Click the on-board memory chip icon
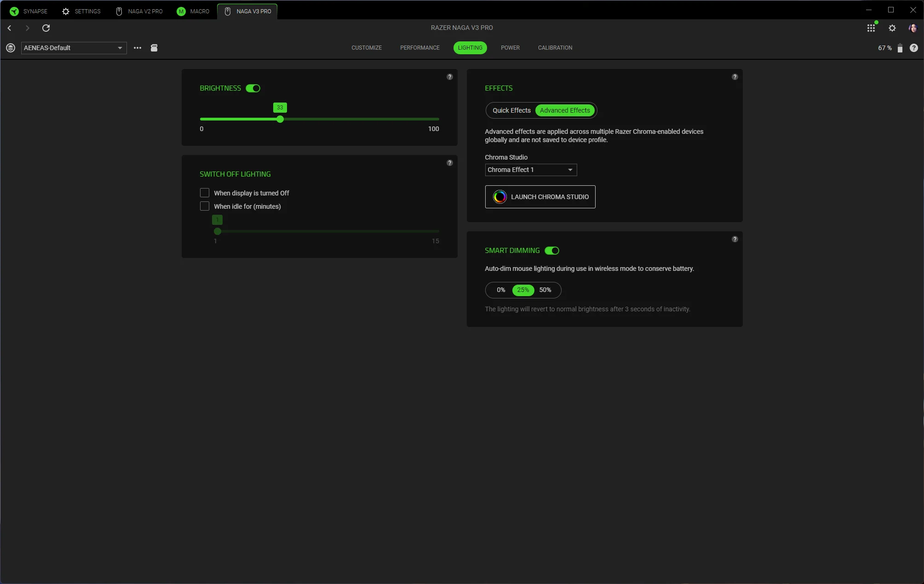Viewport: 924px width, 584px height. pos(154,48)
